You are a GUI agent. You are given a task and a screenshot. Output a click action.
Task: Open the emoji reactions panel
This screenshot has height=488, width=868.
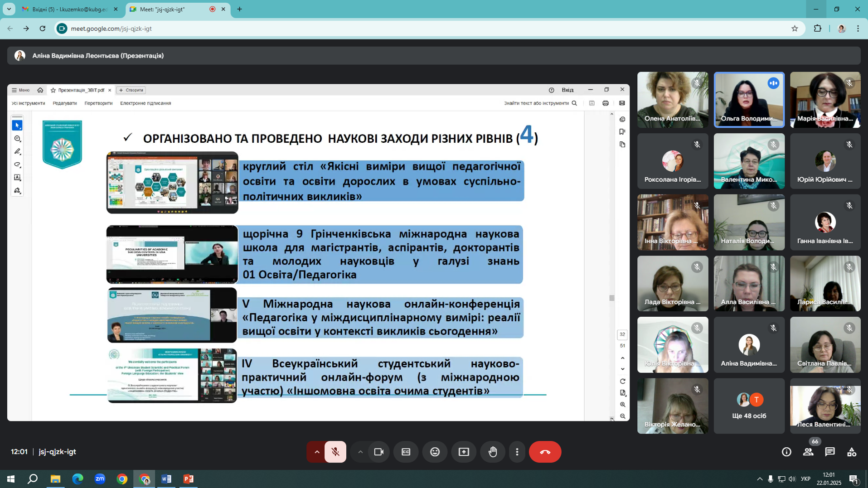435,452
